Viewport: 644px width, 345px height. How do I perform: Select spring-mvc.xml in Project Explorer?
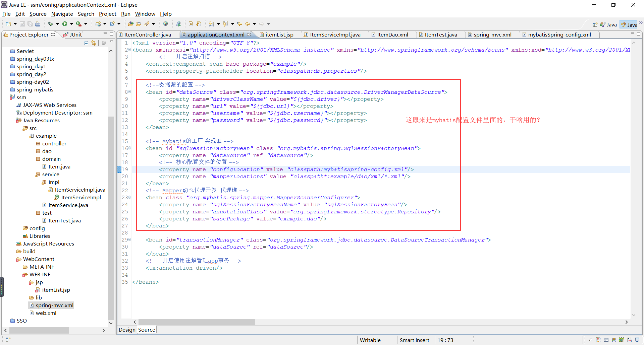tap(52, 305)
